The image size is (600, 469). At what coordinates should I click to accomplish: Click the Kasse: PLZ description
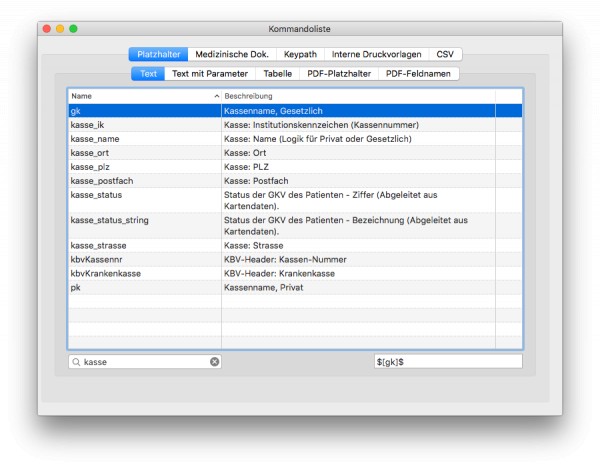pos(246,167)
